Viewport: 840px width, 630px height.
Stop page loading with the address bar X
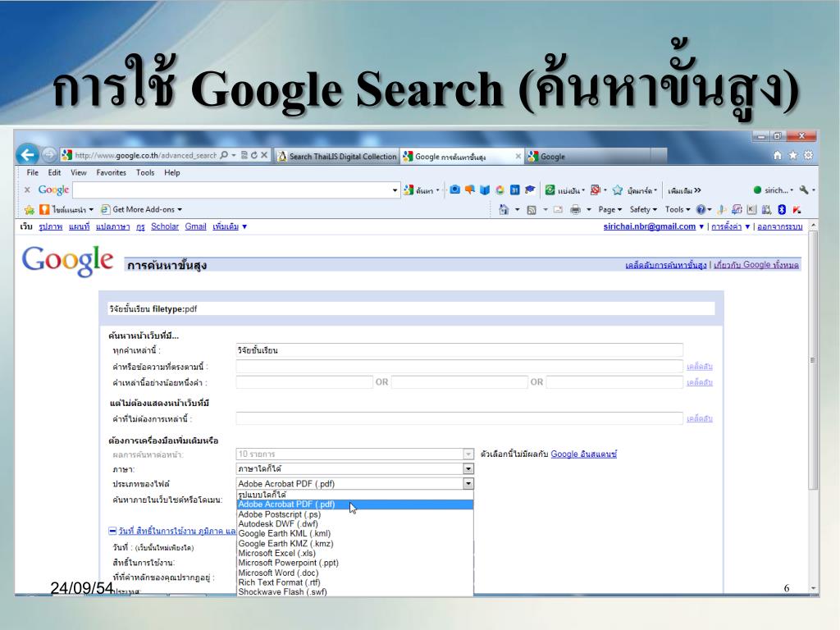point(264,155)
